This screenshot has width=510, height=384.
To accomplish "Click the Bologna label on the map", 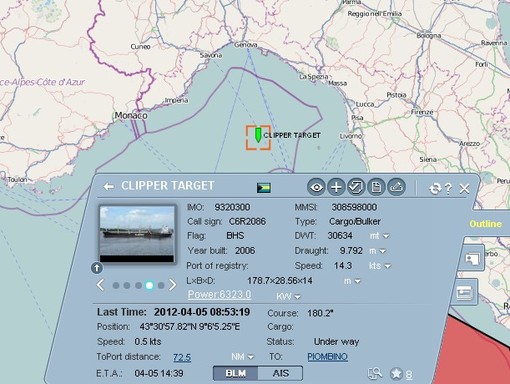I will pyautogui.click(x=429, y=36).
